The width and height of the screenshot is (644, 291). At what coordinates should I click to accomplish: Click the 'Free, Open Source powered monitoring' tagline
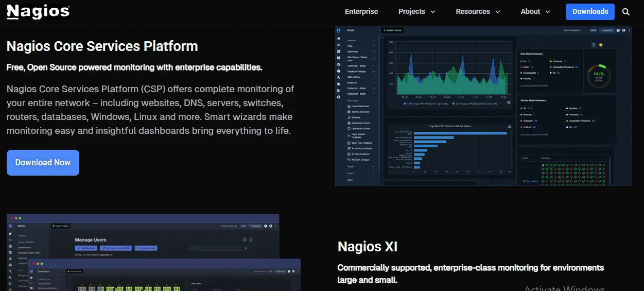(134, 67)
